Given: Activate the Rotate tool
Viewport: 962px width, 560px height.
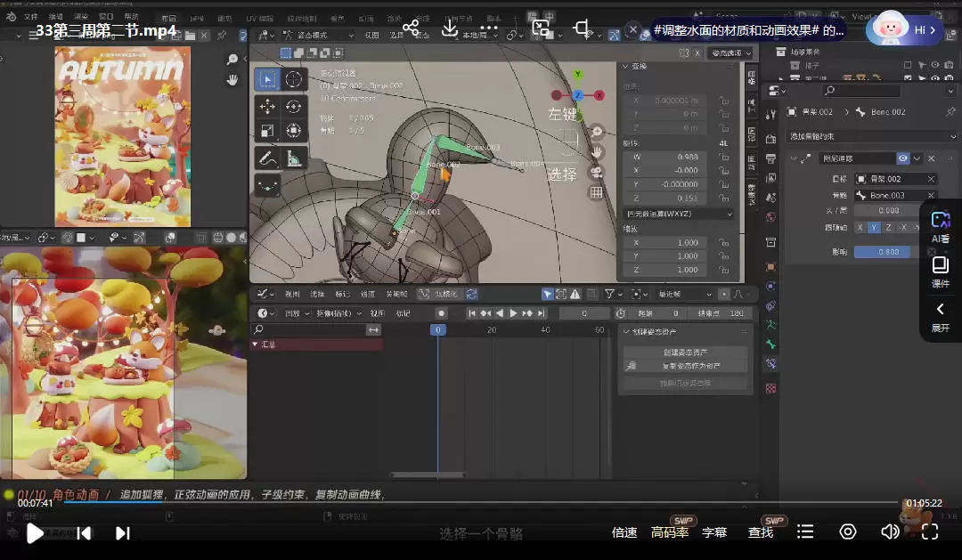Looking at the screenshot, I should point(294,106).
